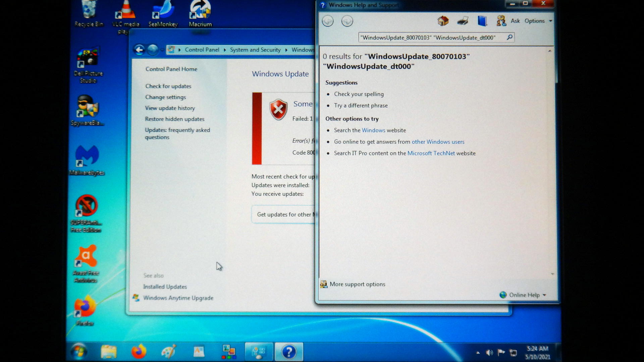Image resolution: width=644 pixels, height=362 pixels.
Task: Click the red error shield icon
Action: (x=278, y=109)
